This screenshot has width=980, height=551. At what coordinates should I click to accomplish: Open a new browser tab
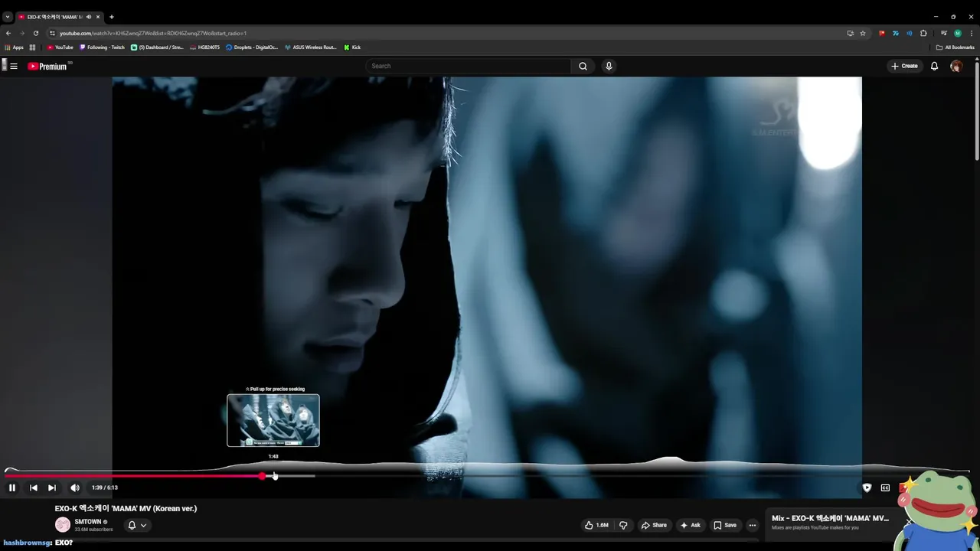[x=112, y=17]
